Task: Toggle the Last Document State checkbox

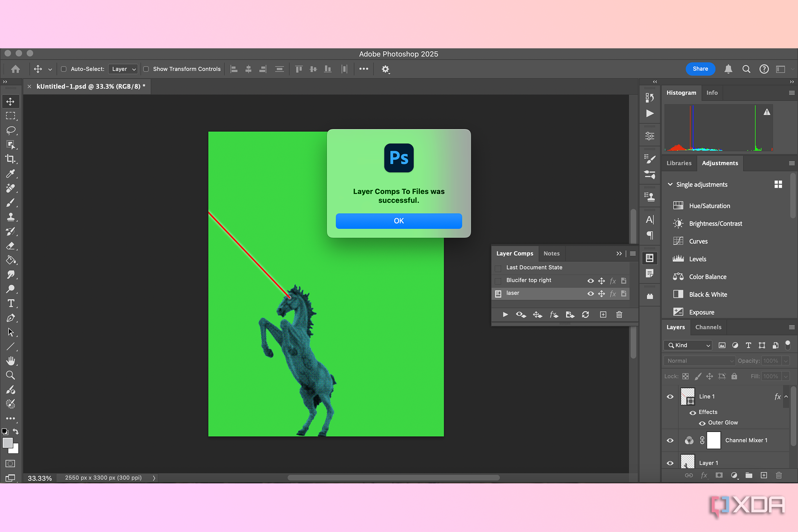Action: [498, 268]
